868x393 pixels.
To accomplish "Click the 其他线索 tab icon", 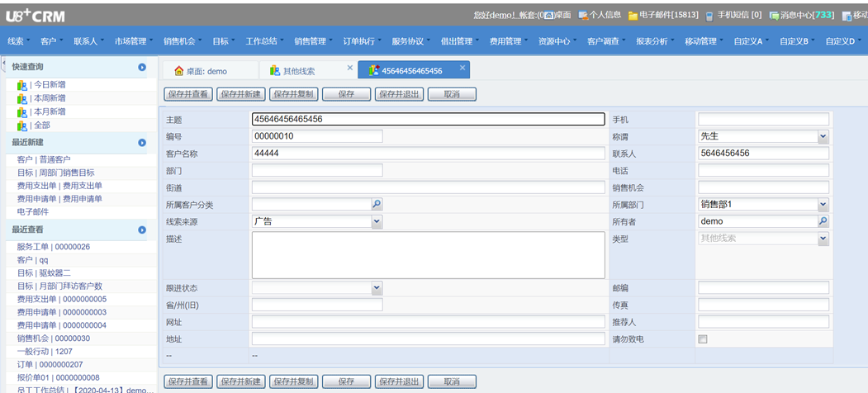I will click(275, 71).
